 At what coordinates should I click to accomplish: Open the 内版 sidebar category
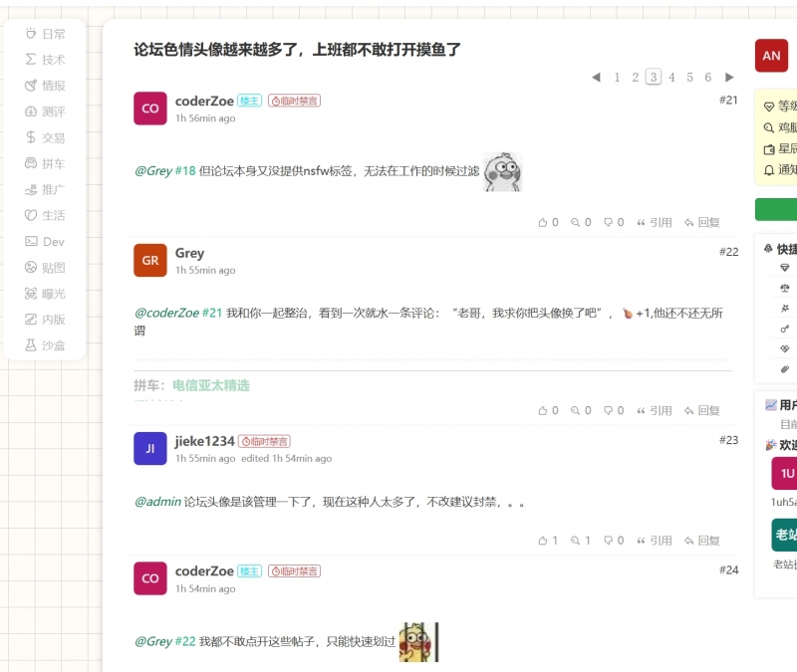point(45,320)
